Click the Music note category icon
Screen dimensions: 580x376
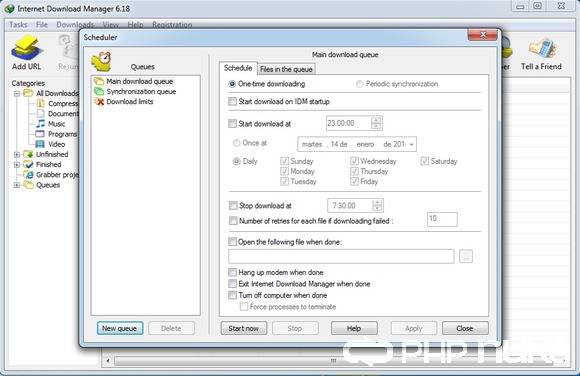pyautogui.click(x=40, y=124)
